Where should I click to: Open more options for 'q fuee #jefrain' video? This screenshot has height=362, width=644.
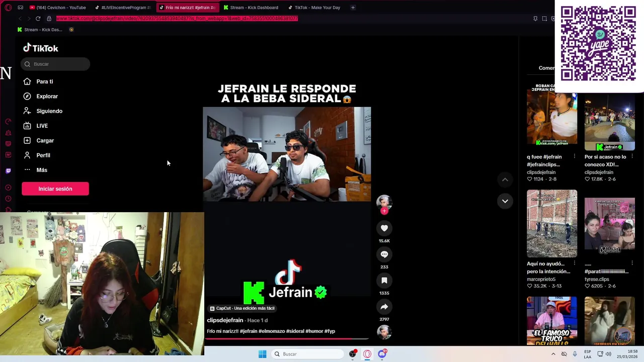pyautogui.click(x=574, y=156)
